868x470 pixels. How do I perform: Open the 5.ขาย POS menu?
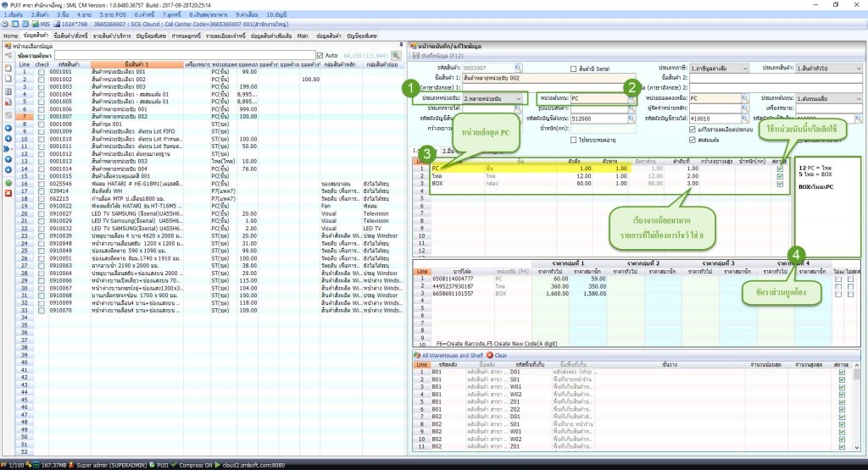pyautogui.click(x=113, y=15)
